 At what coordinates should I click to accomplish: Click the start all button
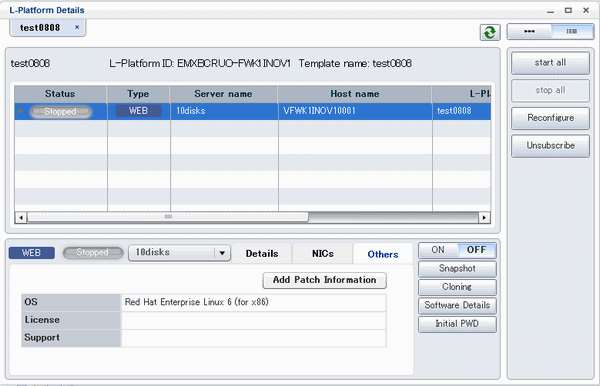coord(550,63)
